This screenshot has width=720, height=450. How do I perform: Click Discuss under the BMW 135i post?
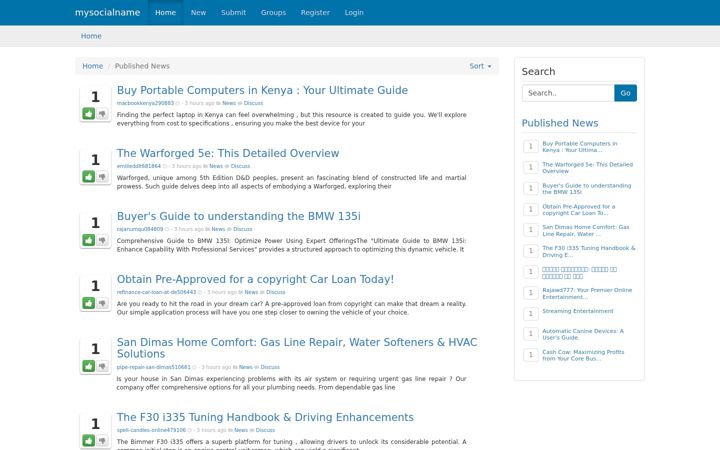click(242, 229)
